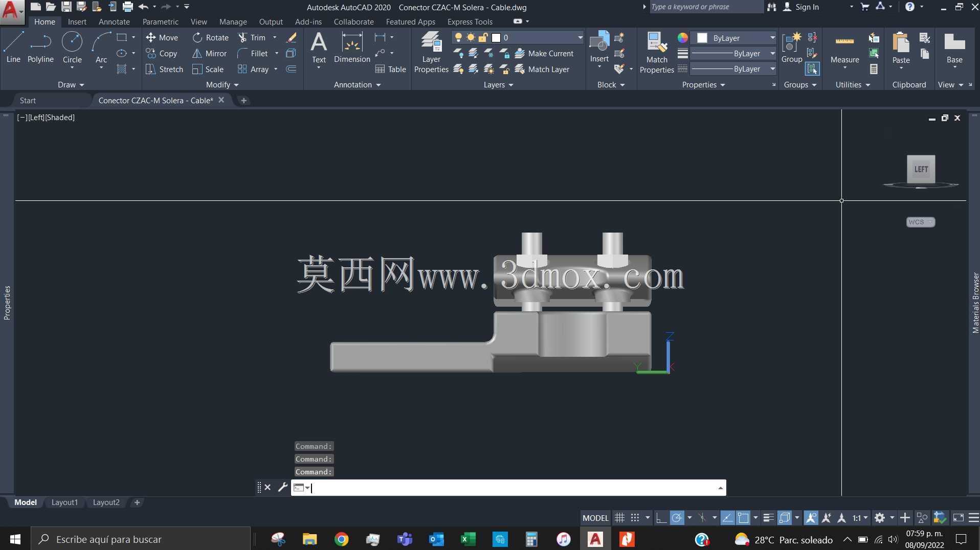980x550 pixels.
Task: Open the object color ByLayer swatch dropdown
Action: 733,38
